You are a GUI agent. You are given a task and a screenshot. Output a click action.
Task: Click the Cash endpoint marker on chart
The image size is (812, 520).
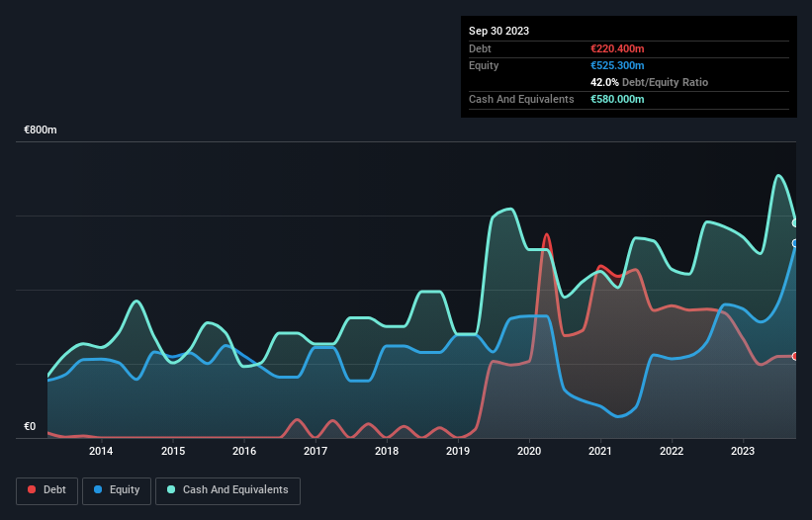point(795,223)
